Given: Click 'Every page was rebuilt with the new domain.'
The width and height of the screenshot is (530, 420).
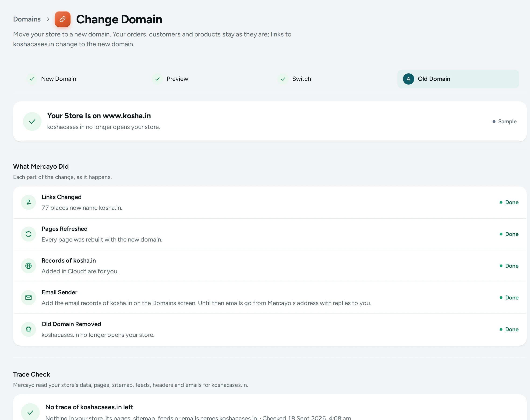Looking at the screenshot, I should coord(102,239).
